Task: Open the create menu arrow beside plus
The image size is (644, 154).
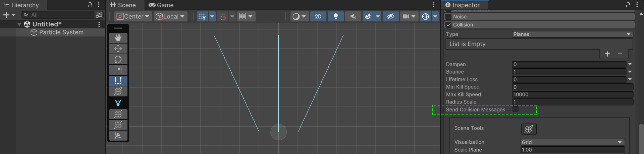Action: pos(13,15)
